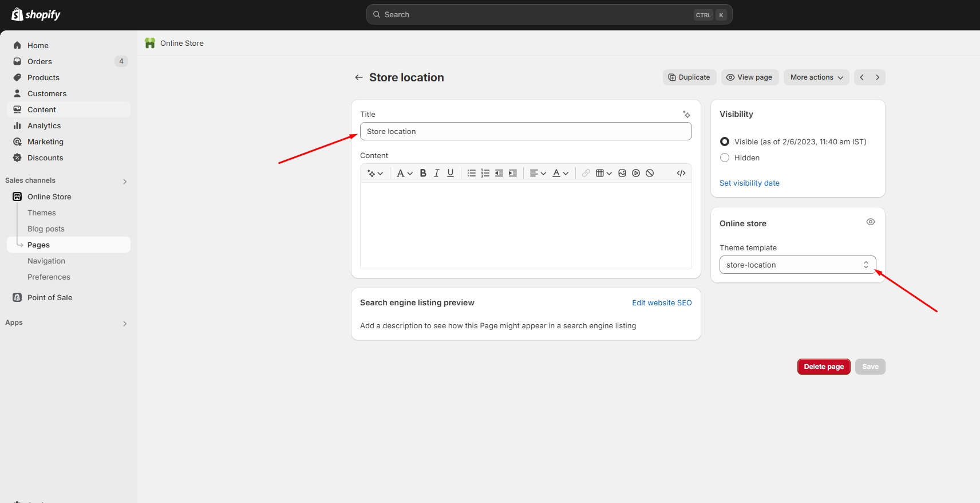This screenshot has width=980, height=503.
Task: Click the eye icon in Online store card
Action: tap(870, 222)
